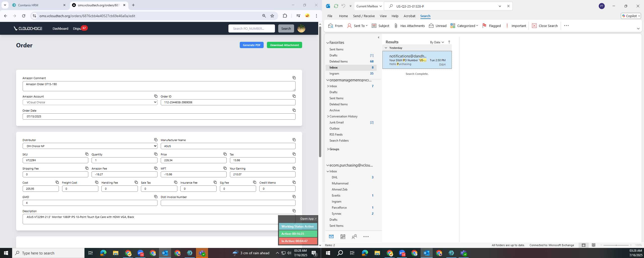This screenshot has height=258, width=644.
Task: Select the Deleted Items favorite folder
Action: pos(338,61)
